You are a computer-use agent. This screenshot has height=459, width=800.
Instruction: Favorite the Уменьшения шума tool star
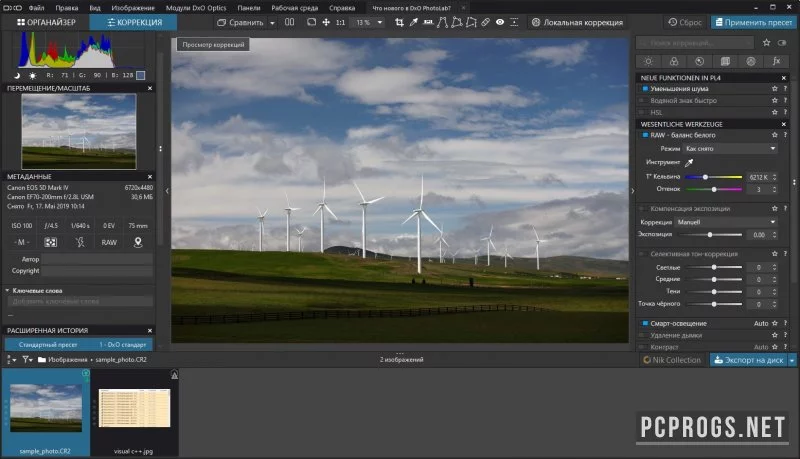click(x=774, y=89)
